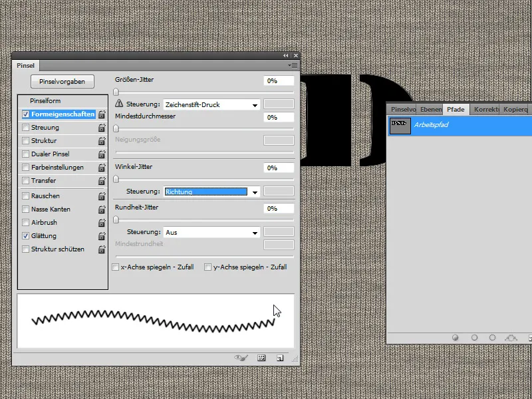Enable the Farbeinstellungen checkbox

25,168
